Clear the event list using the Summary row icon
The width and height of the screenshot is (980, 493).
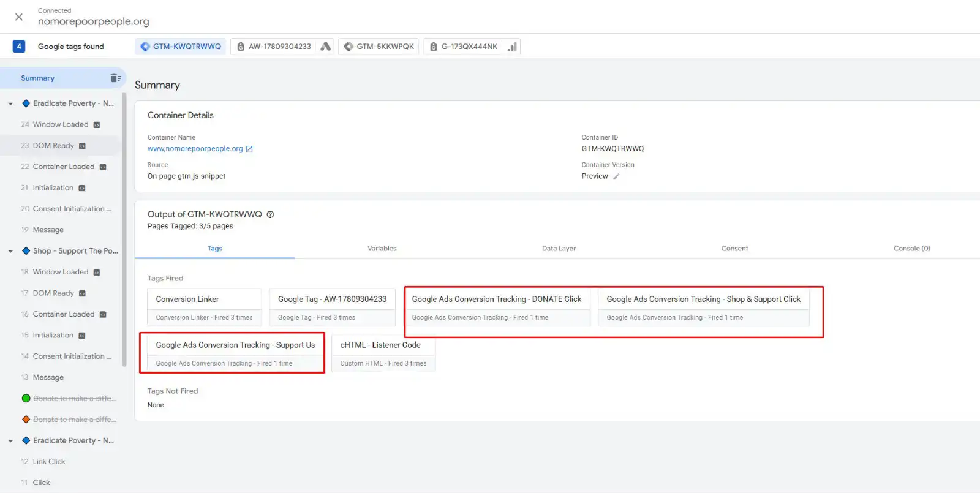[x=115, y=78]
